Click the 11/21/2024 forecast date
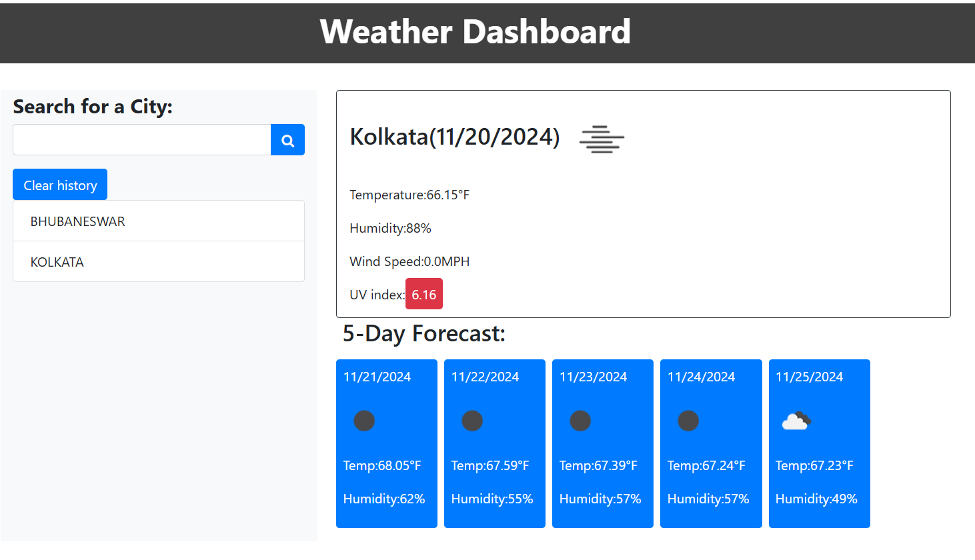975x560 pixels. [377, 377]
